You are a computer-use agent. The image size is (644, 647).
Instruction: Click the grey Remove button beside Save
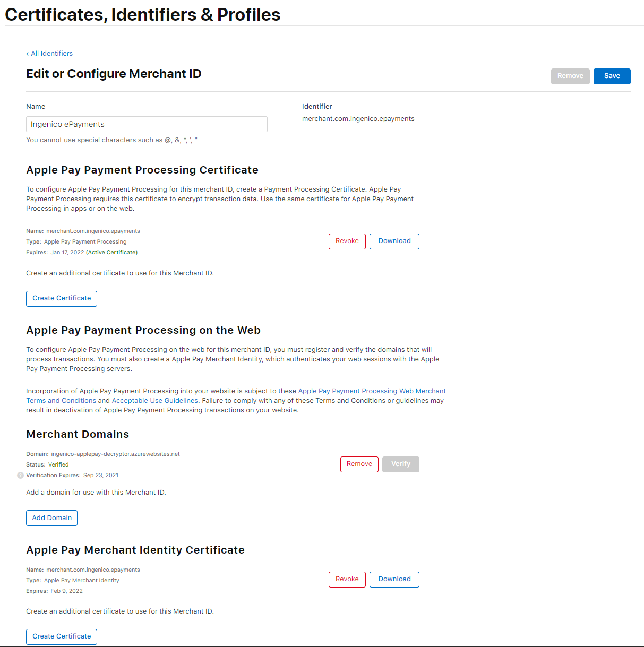point(570,76)
